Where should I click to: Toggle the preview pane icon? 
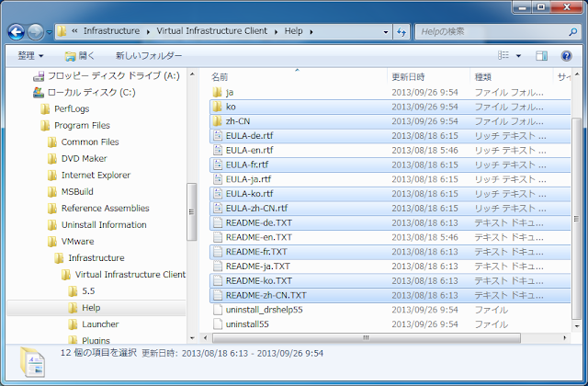pyautogui.click(x=541, y=56)
